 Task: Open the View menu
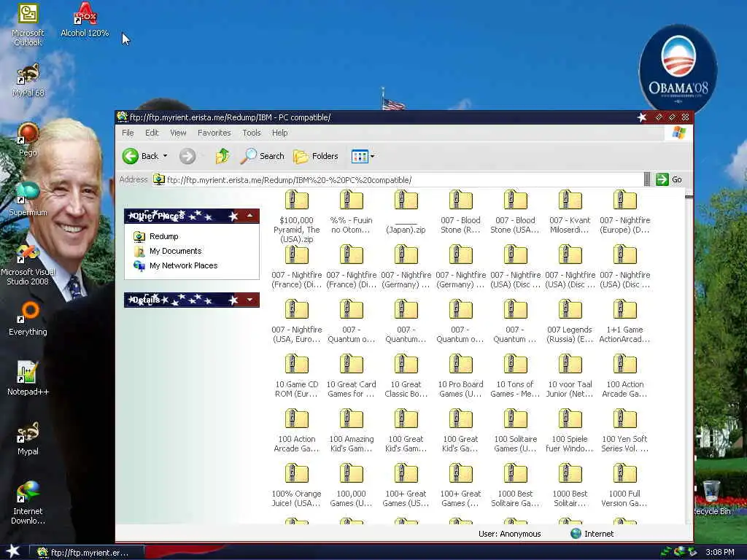178,133
